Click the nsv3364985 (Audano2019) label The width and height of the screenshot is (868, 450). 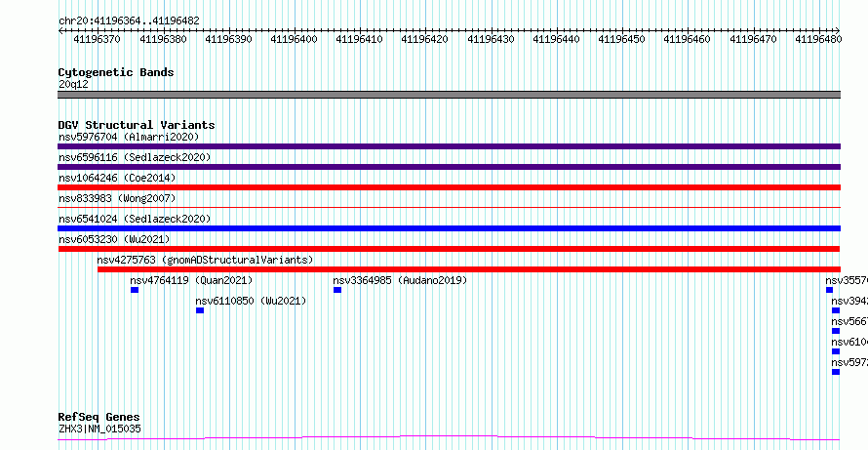click(x=400, y=280)
